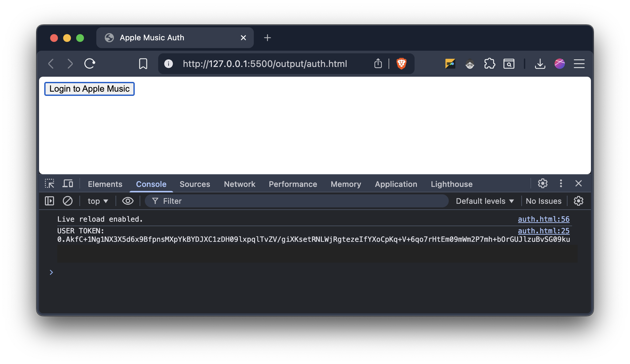
Task: Open the DevTools three-dot customize menu
Action: (561, 184)
